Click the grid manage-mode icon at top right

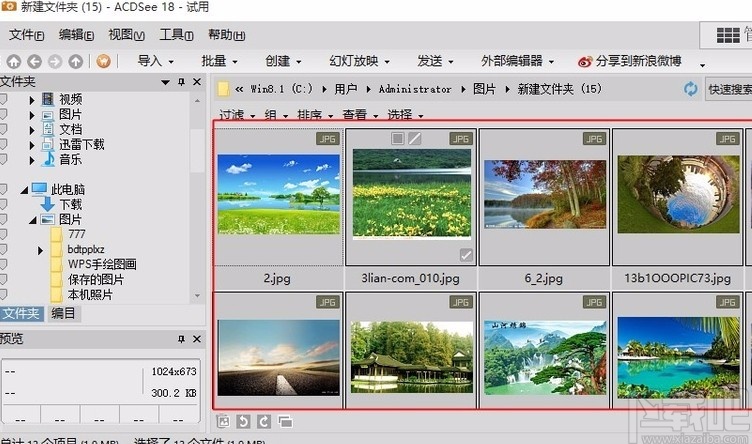click(728, 35)
